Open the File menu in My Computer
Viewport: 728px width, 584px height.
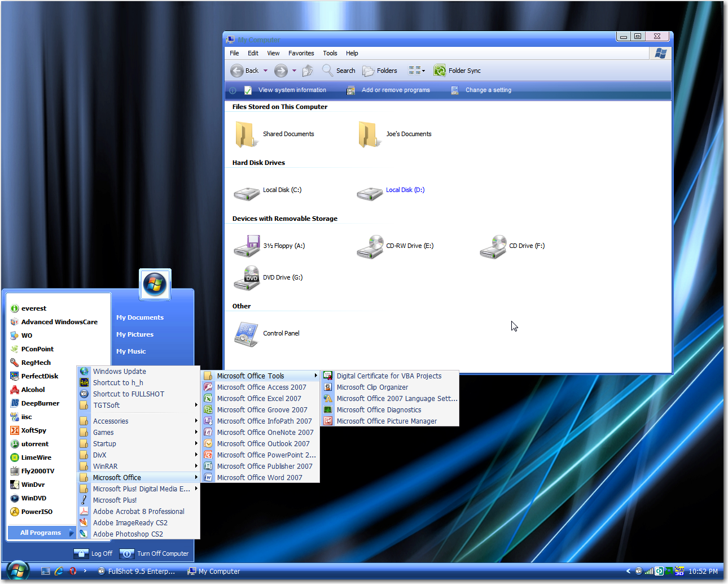click(234, 53)
